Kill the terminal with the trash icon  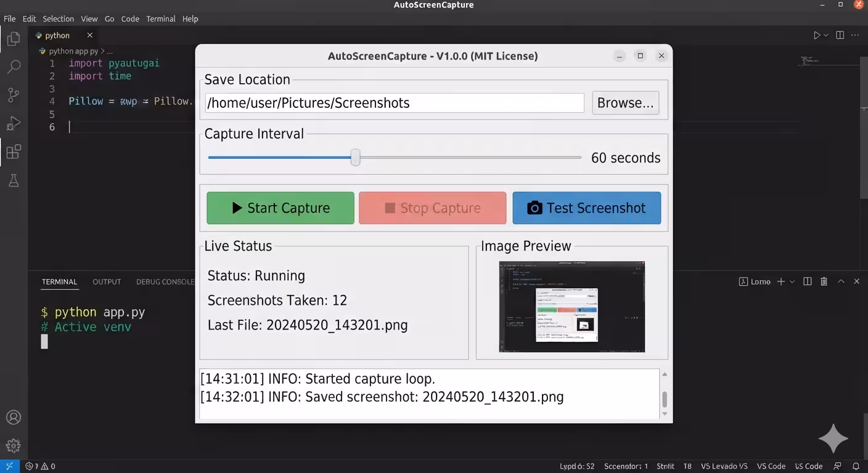pyautogui.click(x=824, y=281)
